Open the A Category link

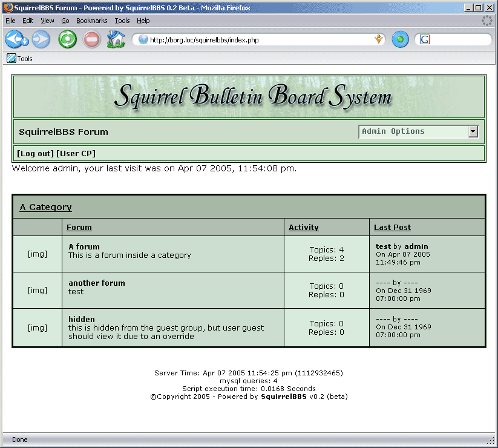pyautogui.click(x=46, y=207)
